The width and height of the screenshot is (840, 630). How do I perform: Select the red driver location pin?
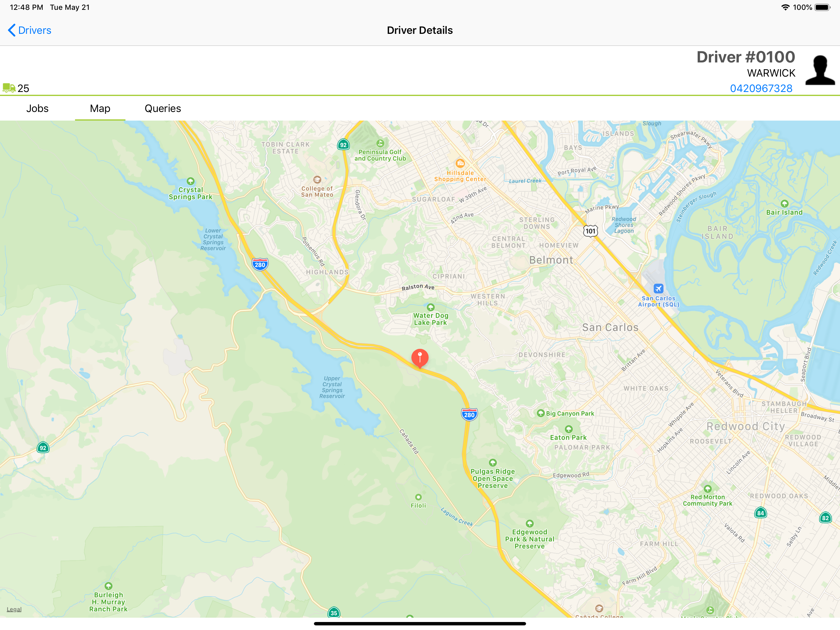(420, 358)
